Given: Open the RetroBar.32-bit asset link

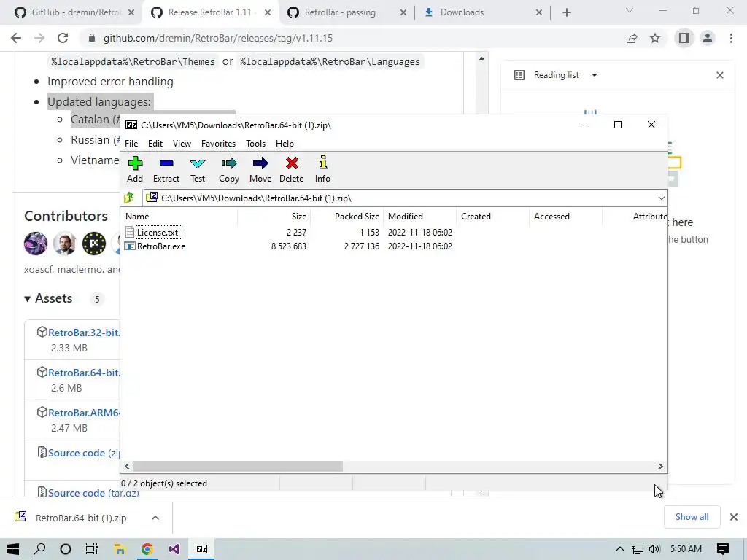Looking at the screenshot, I should (x=83, y=332).
